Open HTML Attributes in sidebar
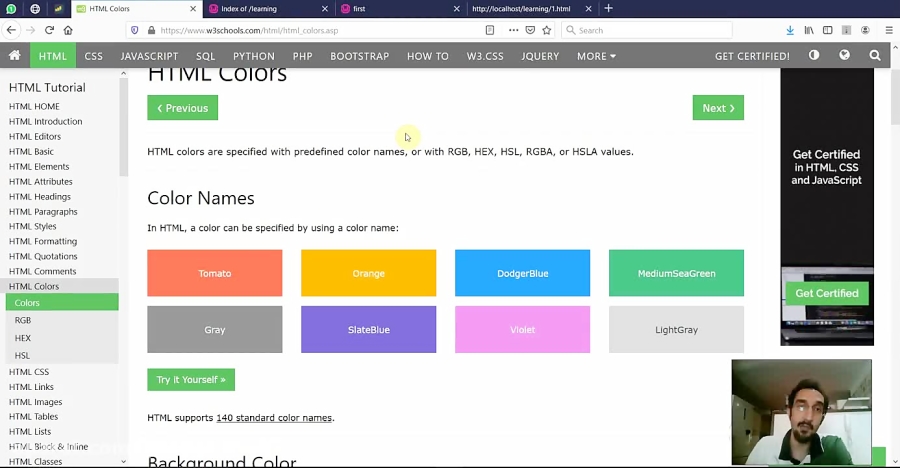This screenshot has height=468, width=900. click(41, 181)
